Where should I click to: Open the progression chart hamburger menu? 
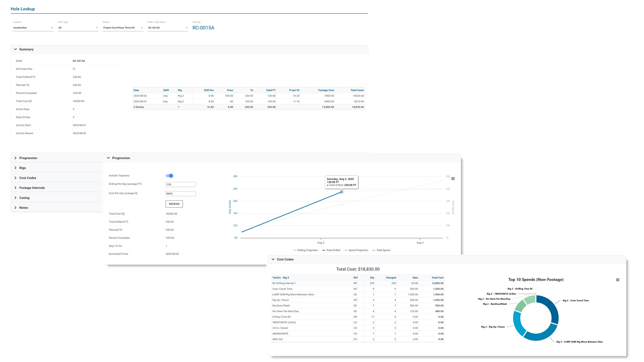(x=453, y=179)
